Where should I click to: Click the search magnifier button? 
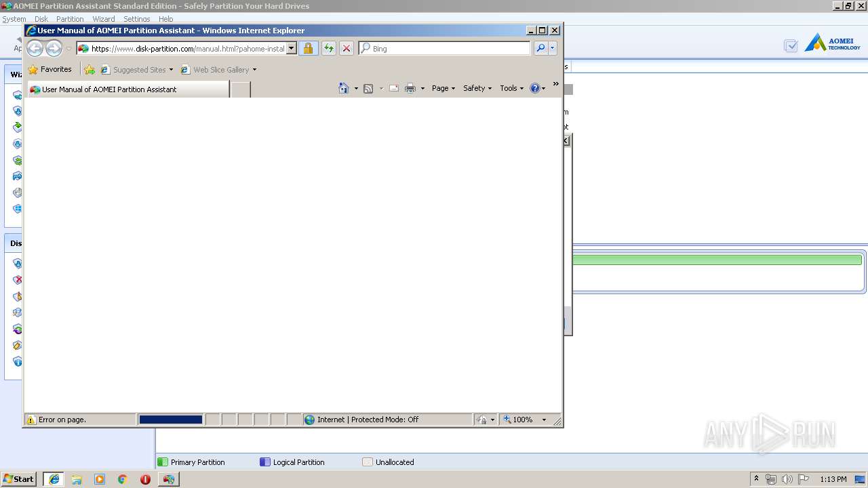coord(540,49)
